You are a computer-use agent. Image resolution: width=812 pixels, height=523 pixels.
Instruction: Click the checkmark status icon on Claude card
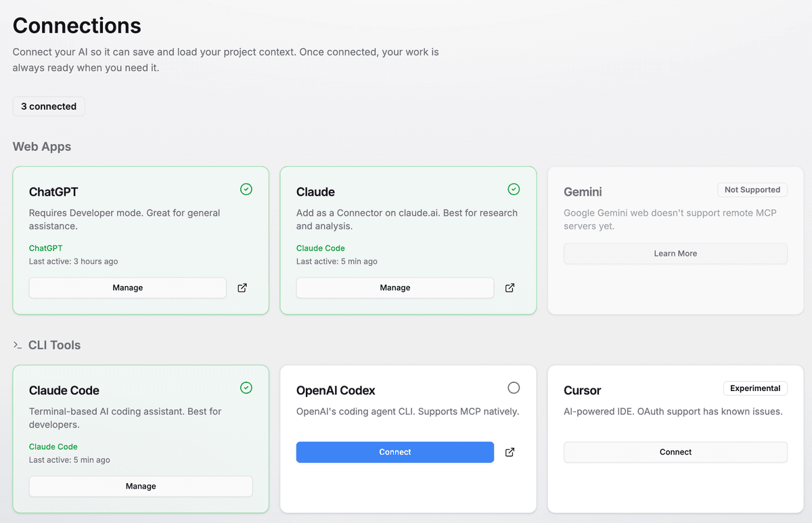pos(514,189)
